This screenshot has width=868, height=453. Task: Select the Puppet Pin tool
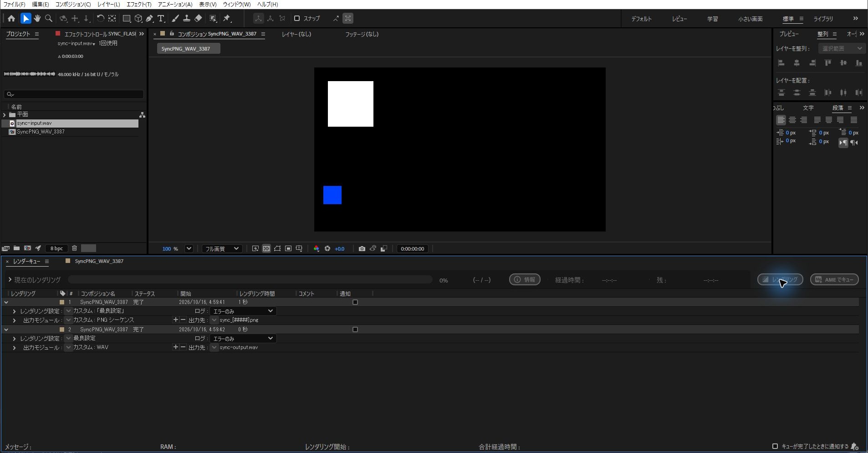[x=227, y=19]
